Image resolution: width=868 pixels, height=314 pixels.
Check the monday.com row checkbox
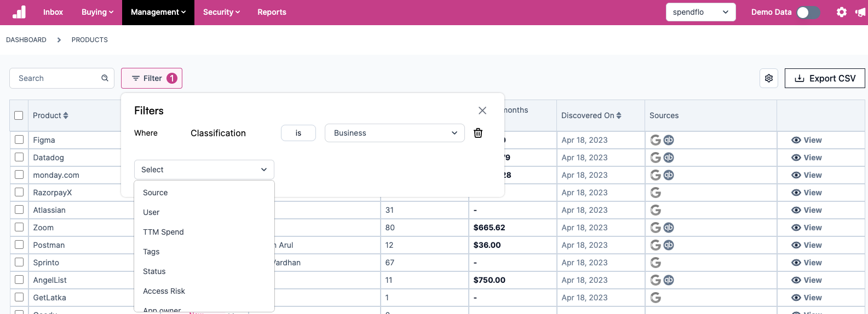(19, 175)
